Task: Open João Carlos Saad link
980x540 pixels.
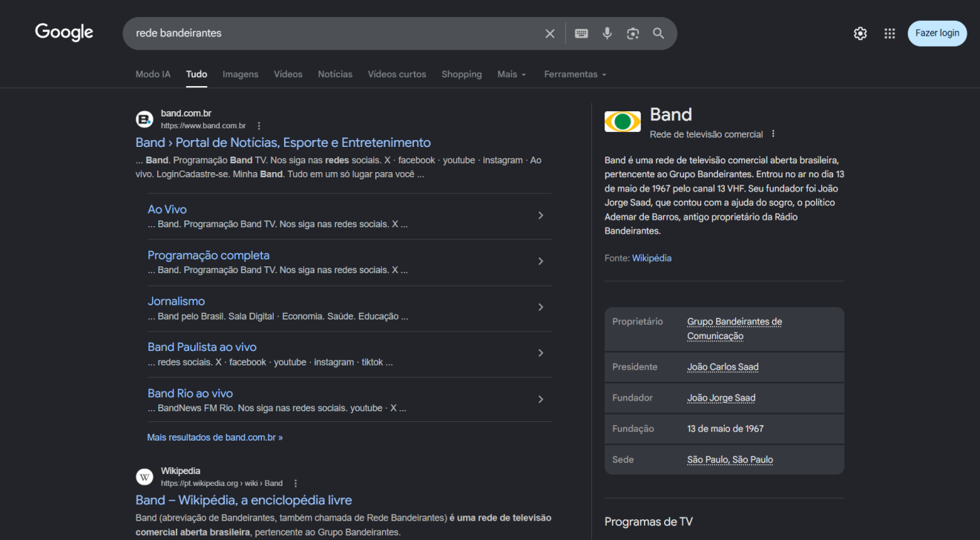Action: (x=723, y=367)
